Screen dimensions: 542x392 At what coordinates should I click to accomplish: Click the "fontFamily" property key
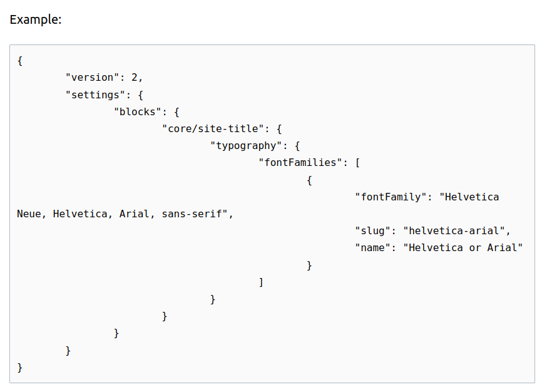point(391,197)
